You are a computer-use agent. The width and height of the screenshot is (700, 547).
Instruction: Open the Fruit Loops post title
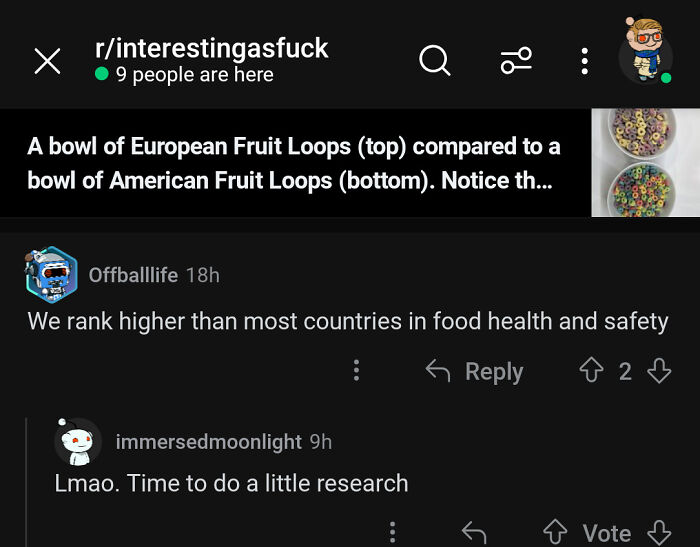coord(294,164)
